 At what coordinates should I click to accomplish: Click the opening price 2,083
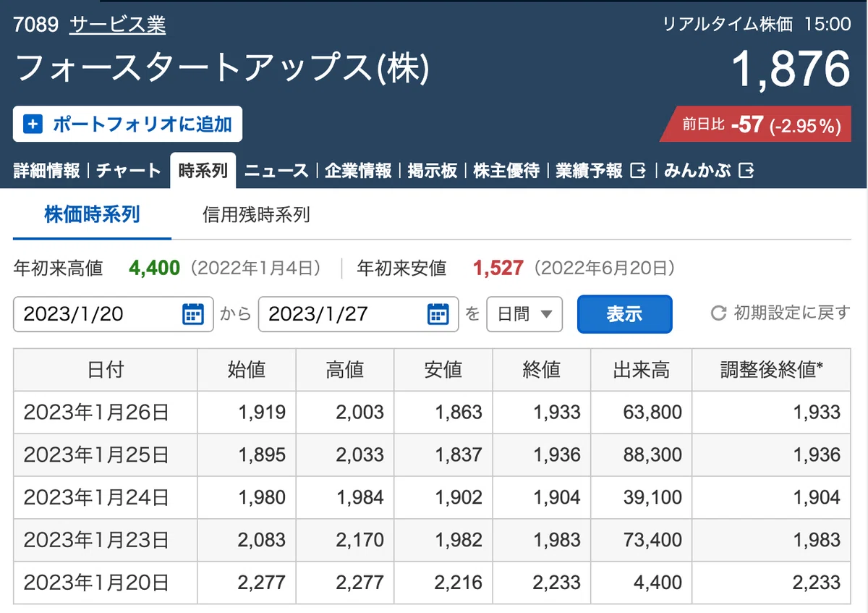(261, 541)
